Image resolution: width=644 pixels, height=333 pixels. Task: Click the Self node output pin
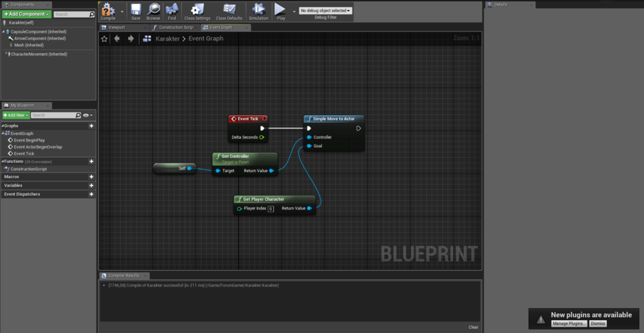(190, 168)
